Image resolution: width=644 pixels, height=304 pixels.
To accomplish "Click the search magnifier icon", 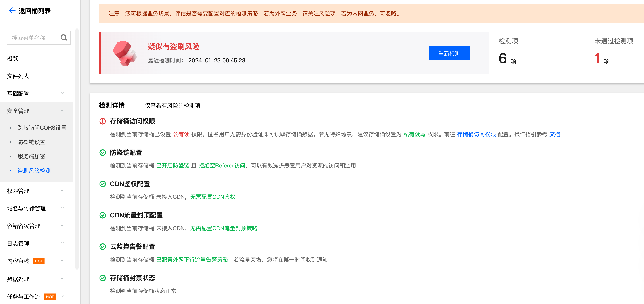I will (x=64, y=38).
